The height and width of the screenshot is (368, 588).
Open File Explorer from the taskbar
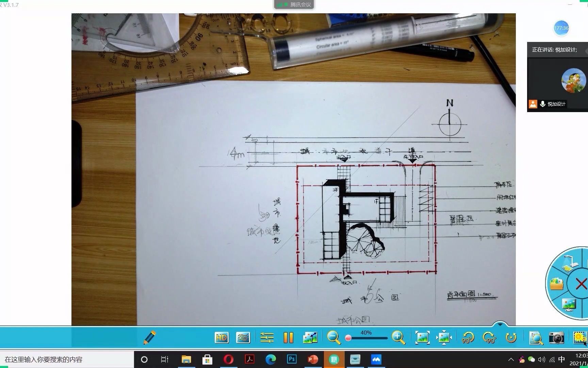tap(186, 359)
